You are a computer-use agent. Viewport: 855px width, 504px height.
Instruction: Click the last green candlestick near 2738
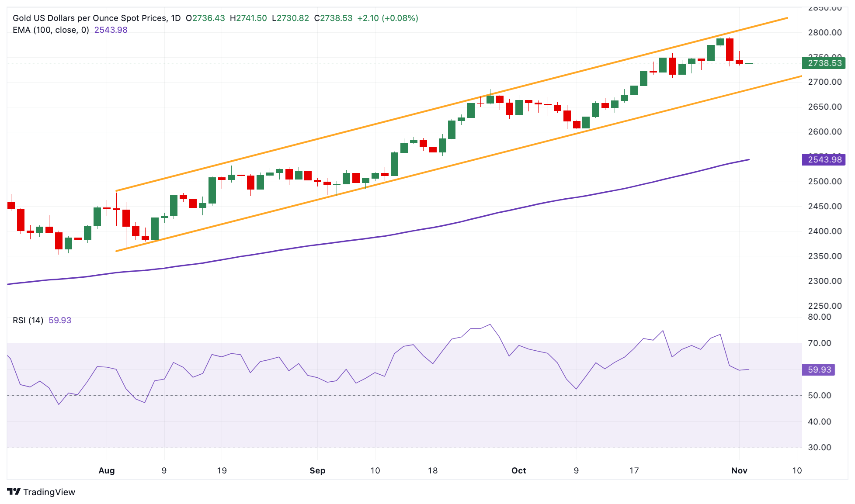coord(749,64)
